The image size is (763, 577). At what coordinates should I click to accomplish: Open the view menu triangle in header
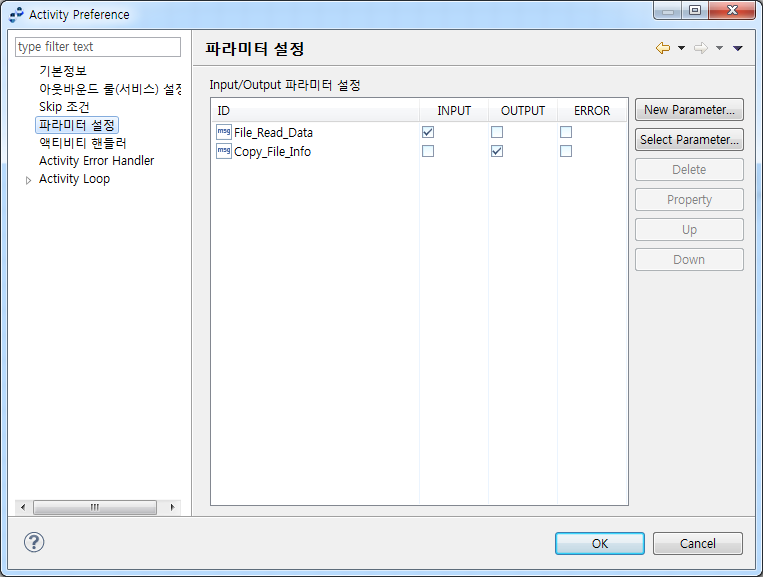738,48
